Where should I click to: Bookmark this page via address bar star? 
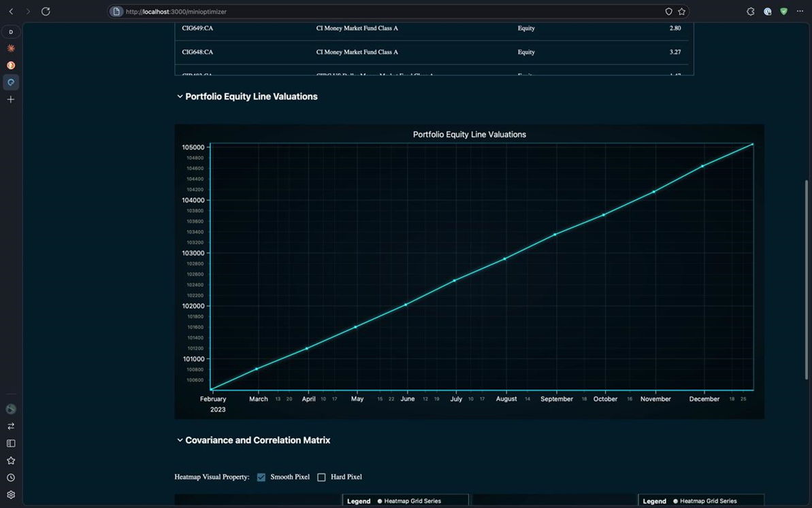tap(681, 12)
